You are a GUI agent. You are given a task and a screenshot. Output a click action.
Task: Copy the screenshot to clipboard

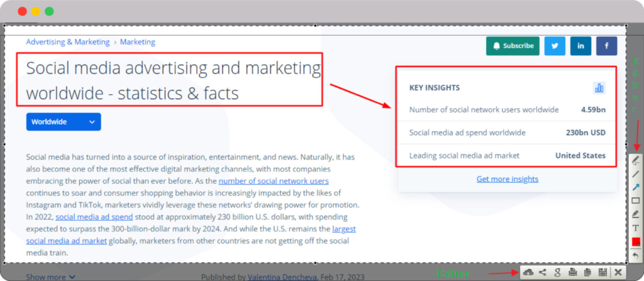[587, 272]
